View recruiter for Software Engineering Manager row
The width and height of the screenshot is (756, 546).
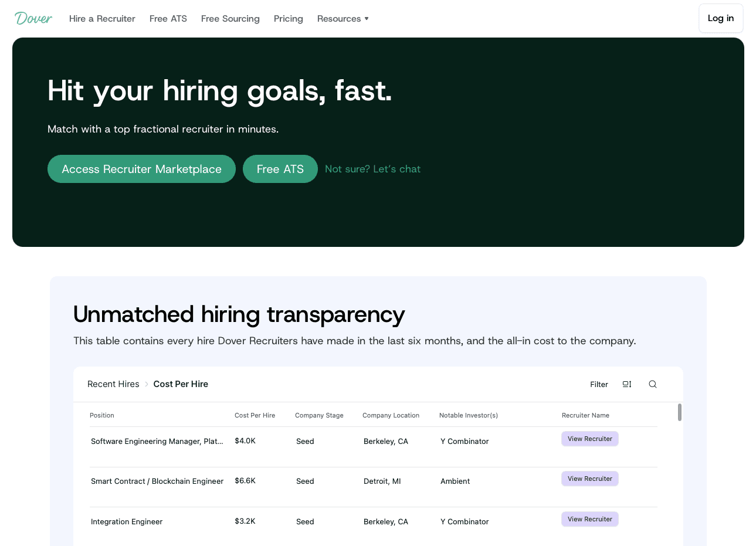590,439
